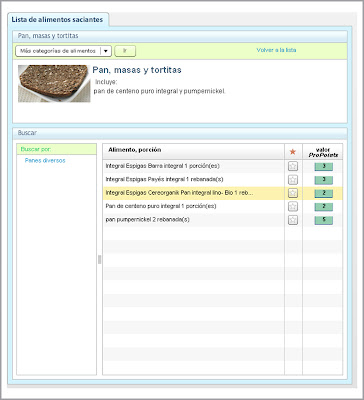This screenshot has height=400, width=364.
Task: Toggle favorite star for Integral Espigas Barra integral
Action: point(293,166)
